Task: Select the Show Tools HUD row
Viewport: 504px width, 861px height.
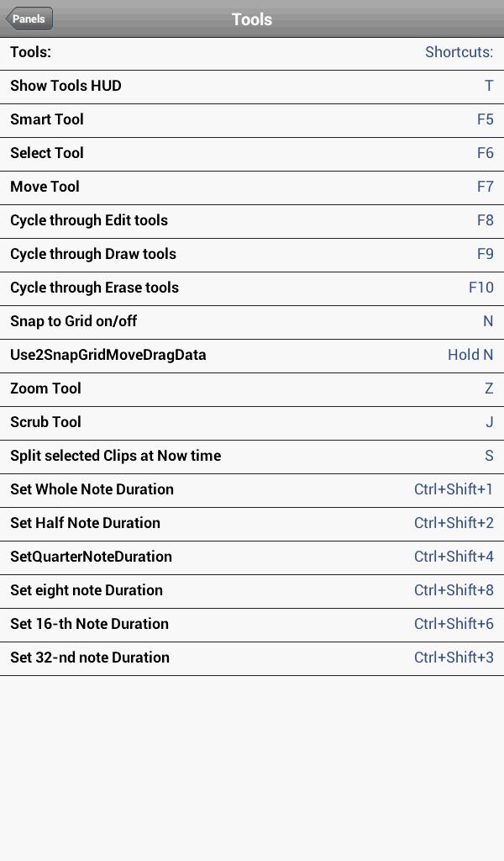Action: (x=252, y=87)
